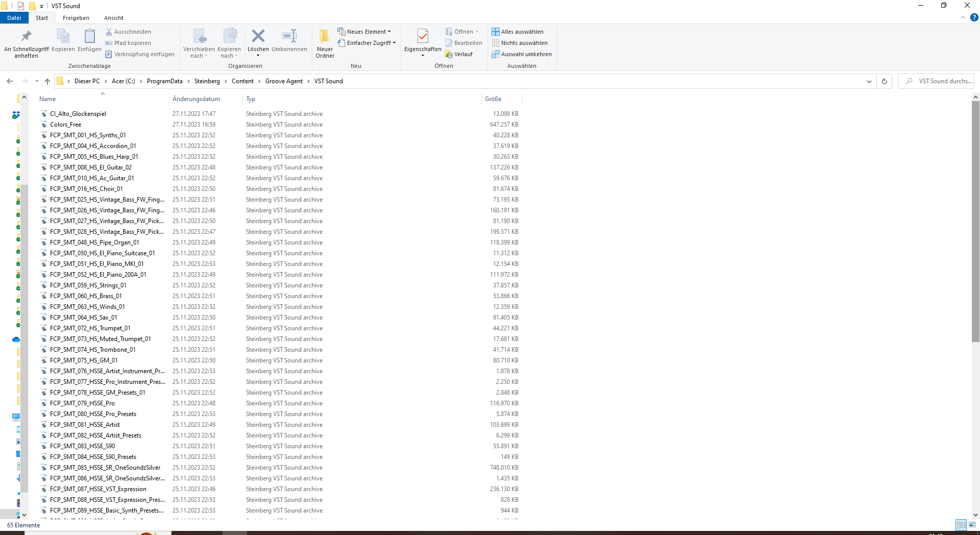Click Properties icon in quick access toolbar
The image size is (980, 535).
(x=21, y=6)
